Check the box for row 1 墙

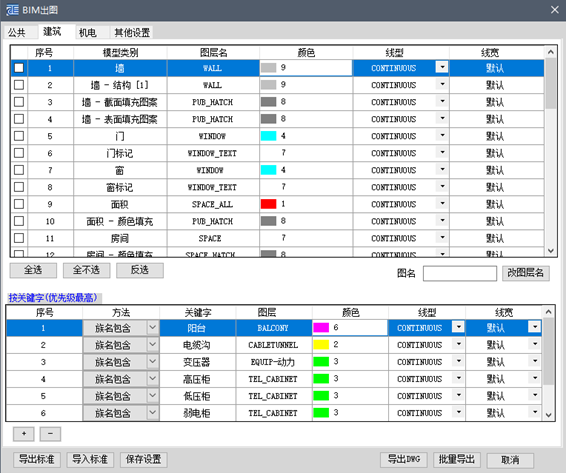coord(19,68)
